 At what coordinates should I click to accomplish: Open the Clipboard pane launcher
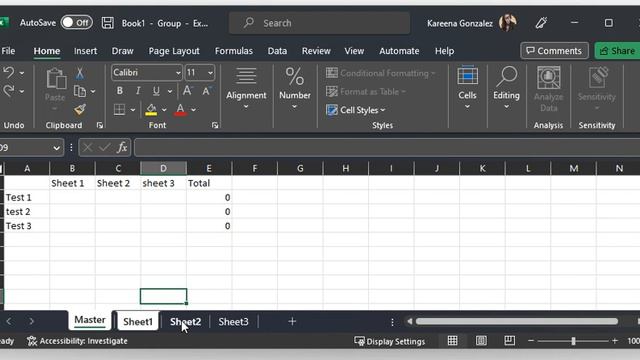coord(100,125)
